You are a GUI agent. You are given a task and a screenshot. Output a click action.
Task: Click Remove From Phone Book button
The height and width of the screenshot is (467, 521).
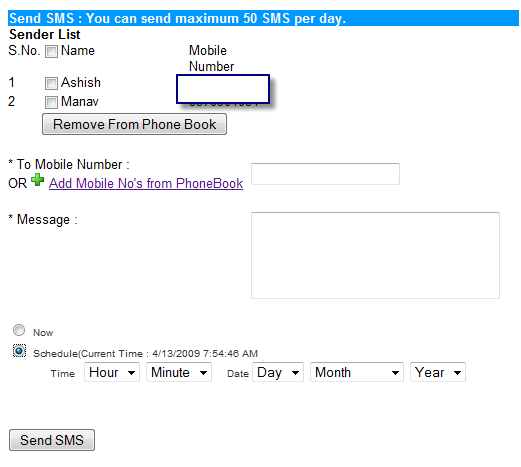click(x=134, y=124)
